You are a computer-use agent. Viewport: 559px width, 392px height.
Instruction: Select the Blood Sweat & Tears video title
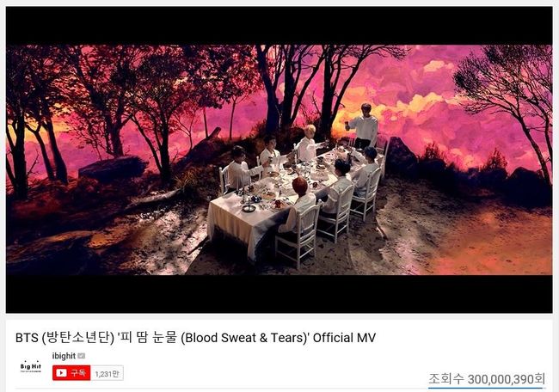[x=195, y=338]
